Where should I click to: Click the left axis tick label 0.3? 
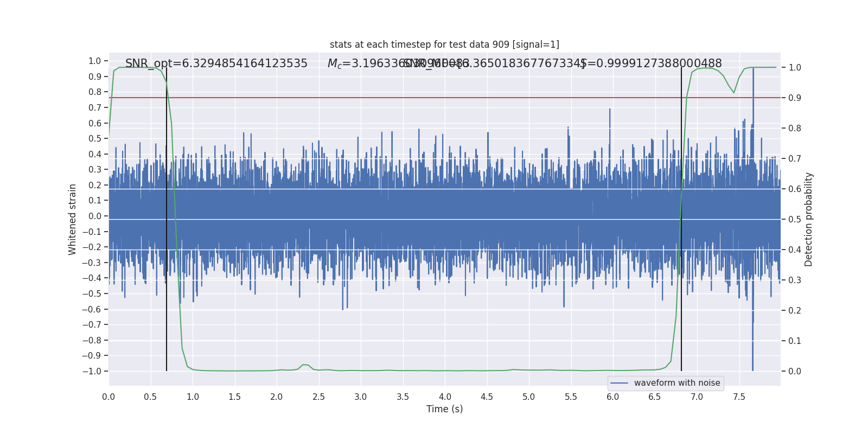point(95,169)
